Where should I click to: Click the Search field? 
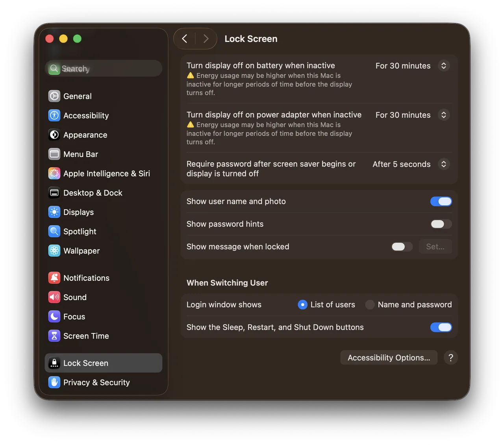click(x=104, y=69)
